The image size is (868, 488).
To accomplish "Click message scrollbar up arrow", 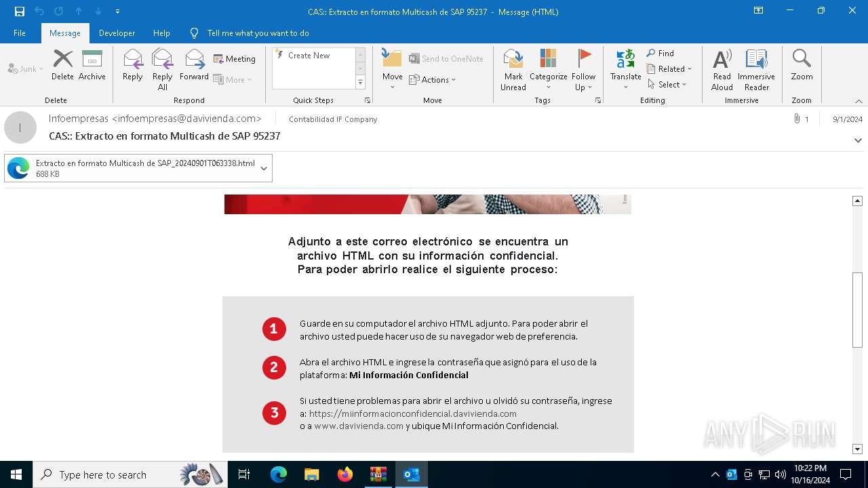I will pyautogui.click(x=857, y=201).
